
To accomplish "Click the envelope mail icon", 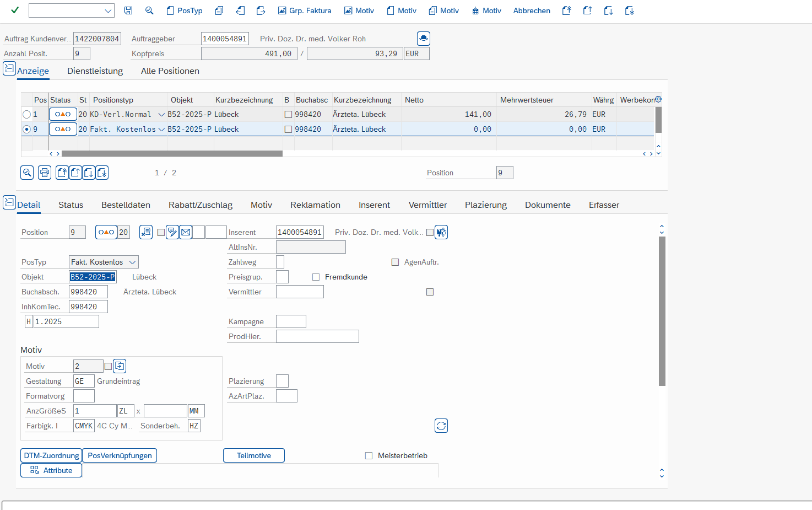I will tap(186, 232).
